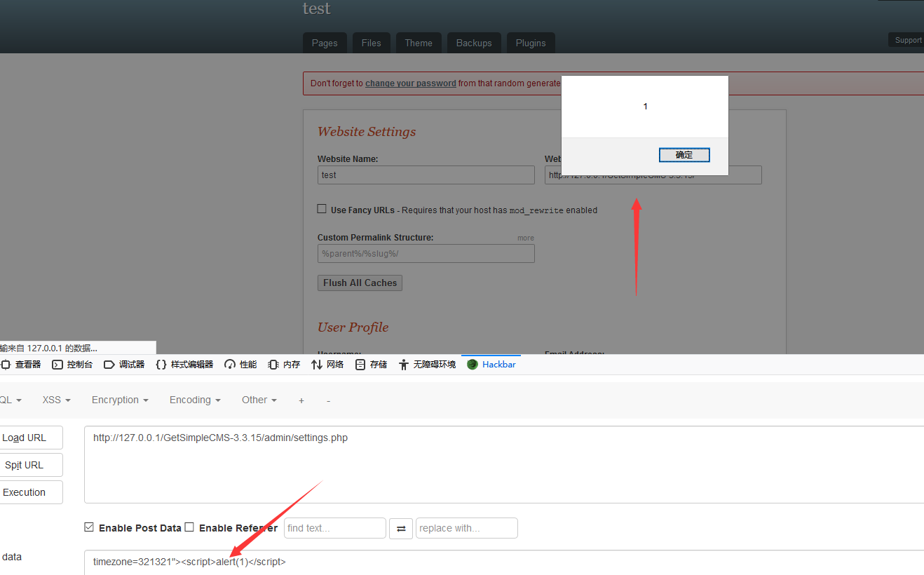Image resolution: width=924 pixels, height=575 pixels.
Task: Click into the find text input field
Action: tap(334, 528)
